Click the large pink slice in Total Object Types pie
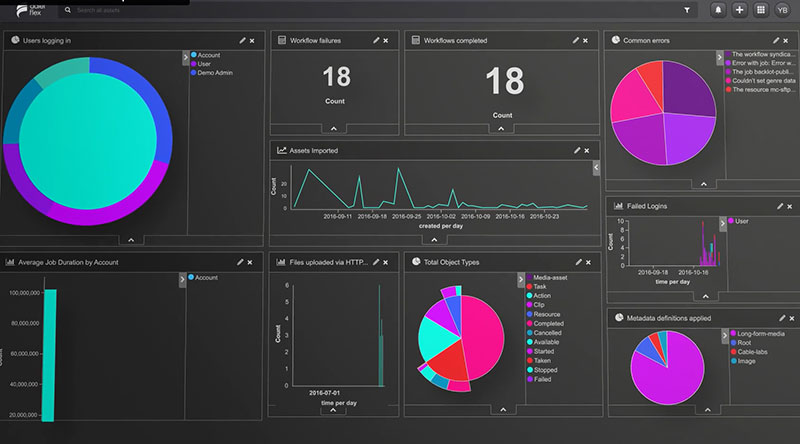 click(482, 337)
